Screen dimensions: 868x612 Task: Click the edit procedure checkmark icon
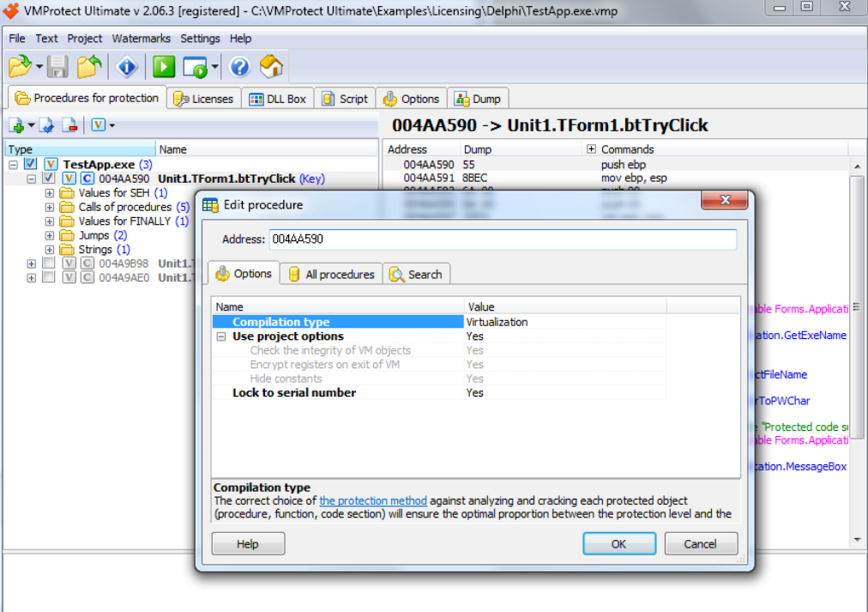click(47, 125)
